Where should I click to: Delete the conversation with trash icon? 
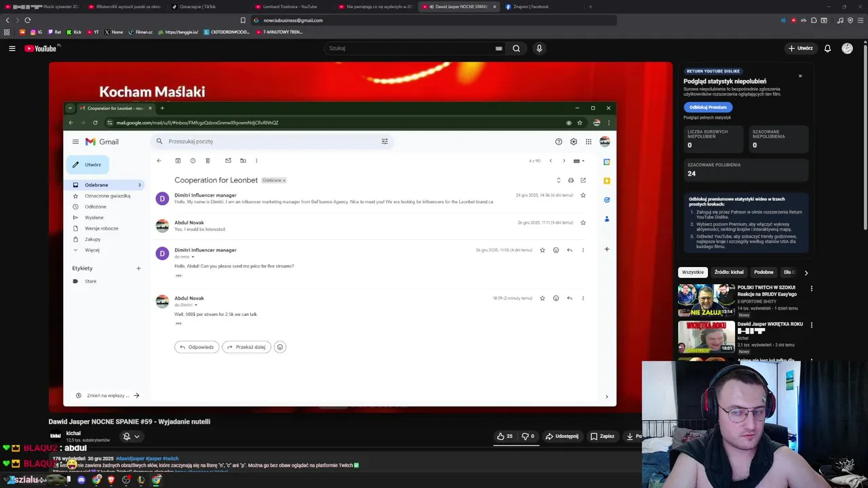pyautogui.click(x=208, y=161)
